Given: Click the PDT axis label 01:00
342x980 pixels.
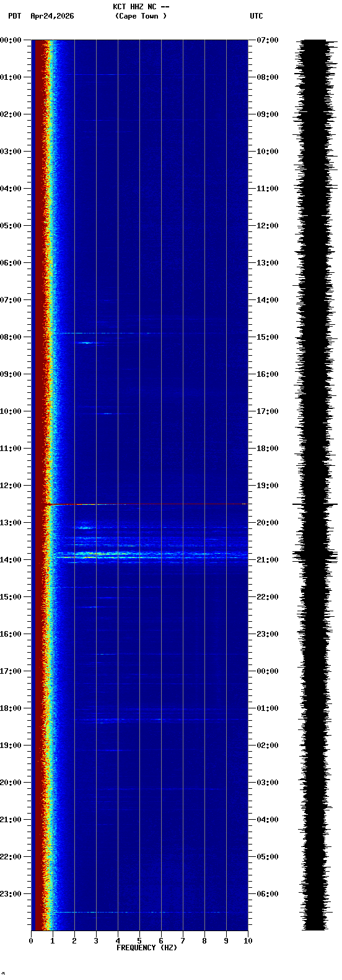Looking at the screenshot, I should click(11, 77).
